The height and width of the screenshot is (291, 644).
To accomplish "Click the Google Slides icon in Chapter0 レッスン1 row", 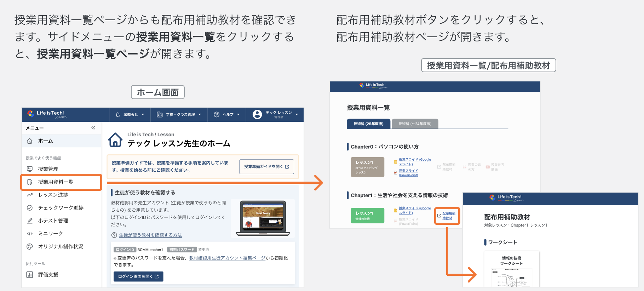I will tap(396, 162).
